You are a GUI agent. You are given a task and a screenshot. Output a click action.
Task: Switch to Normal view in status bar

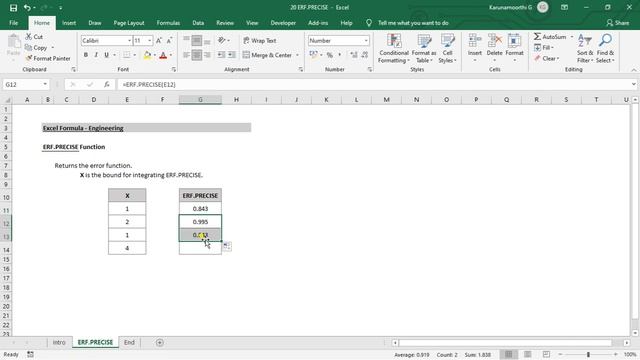tap(509, 355)
